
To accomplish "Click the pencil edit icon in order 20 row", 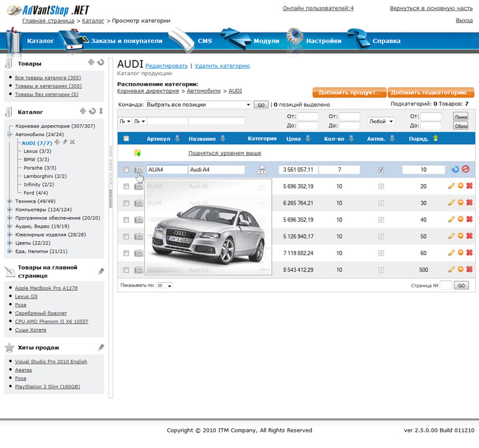I will (451, 186).
